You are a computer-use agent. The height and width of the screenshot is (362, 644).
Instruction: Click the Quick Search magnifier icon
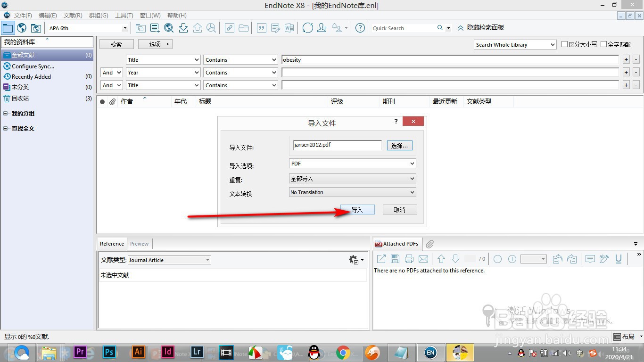[x=440, y=28]
